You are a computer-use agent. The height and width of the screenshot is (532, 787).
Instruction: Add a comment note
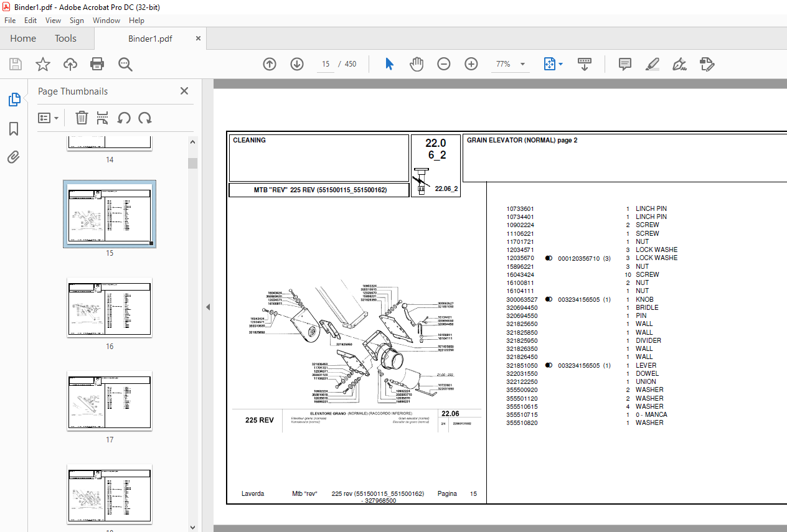[x=625, y=64]
